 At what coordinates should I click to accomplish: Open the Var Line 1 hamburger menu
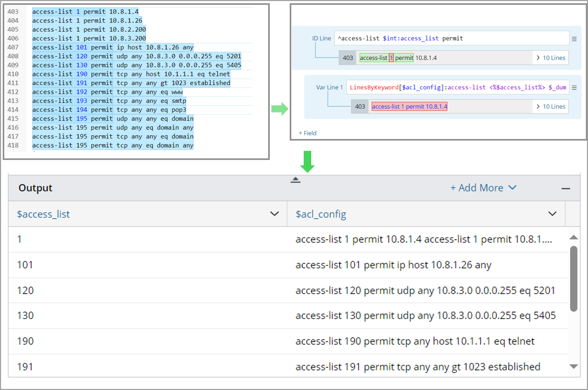pos(574,87)
